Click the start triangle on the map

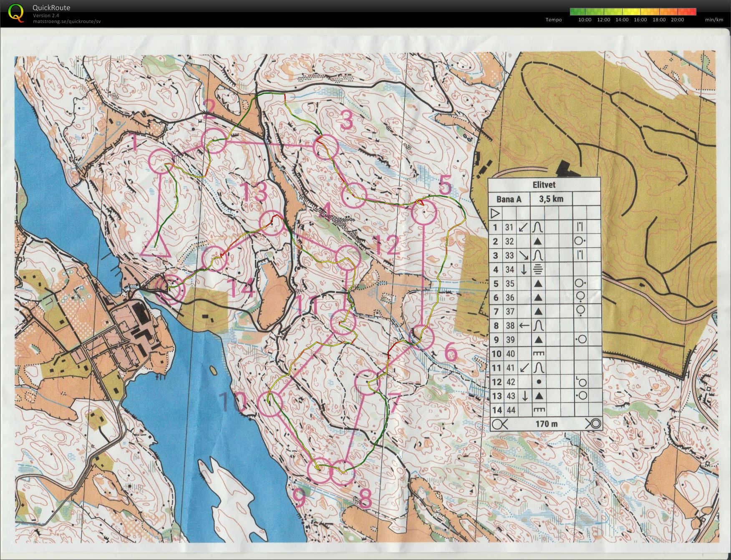(x=155, y=246)
